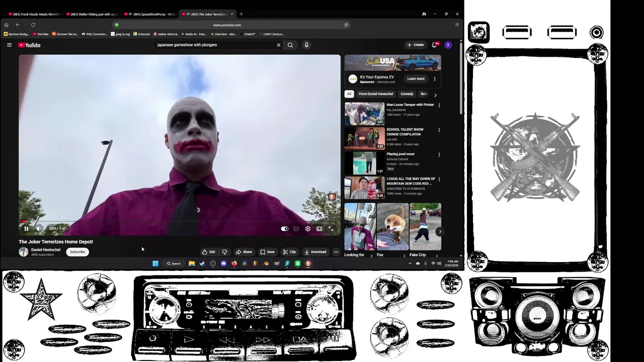This screenshot has height=362, width=644.
Task: Open YouTube notifications bell
Action: tap(435, 45)
